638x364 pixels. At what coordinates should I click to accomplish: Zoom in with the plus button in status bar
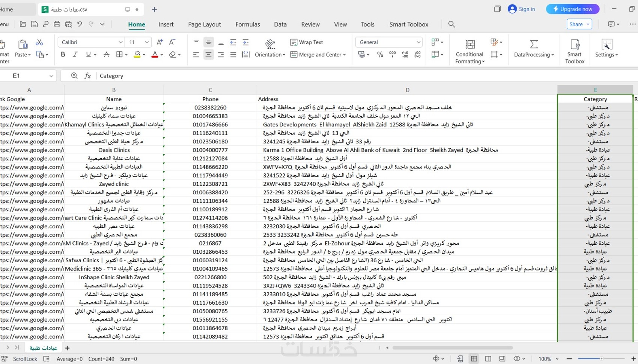[x=633, y=359]
